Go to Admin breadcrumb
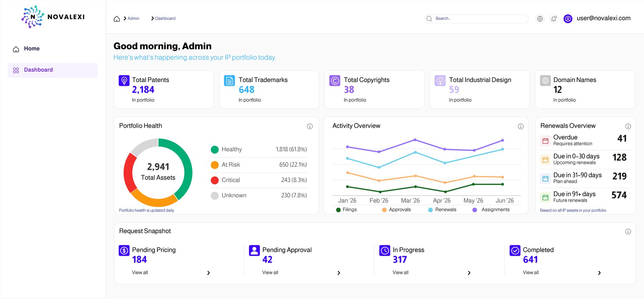 pyautogui.click(x=133, y=19)
